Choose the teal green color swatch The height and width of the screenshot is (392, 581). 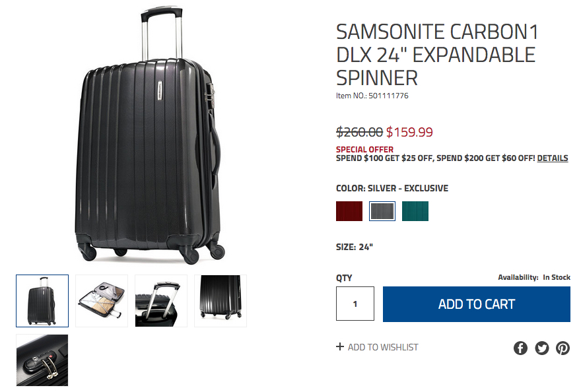click(415, 211)
